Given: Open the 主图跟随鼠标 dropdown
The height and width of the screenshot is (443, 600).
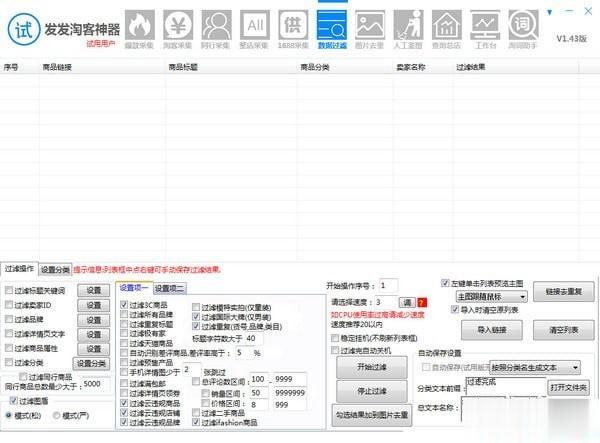Looking at the screenshot, I should coord(492,296).
